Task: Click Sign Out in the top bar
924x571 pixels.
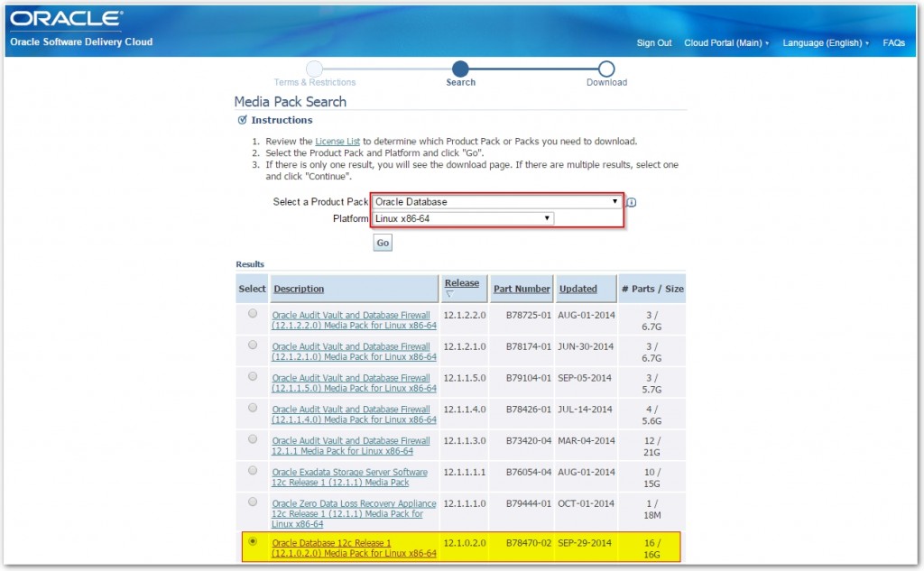Action: tap(653, 42)
